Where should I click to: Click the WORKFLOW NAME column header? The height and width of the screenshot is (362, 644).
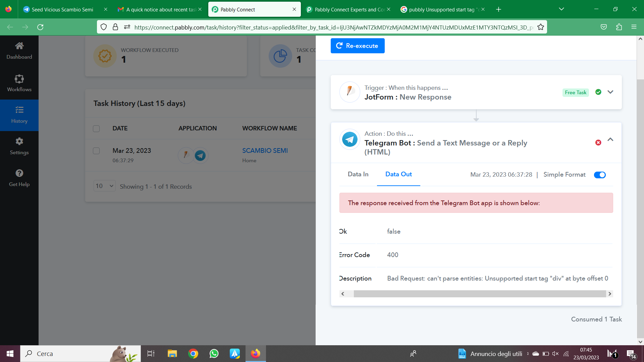[x=270, y=128]
